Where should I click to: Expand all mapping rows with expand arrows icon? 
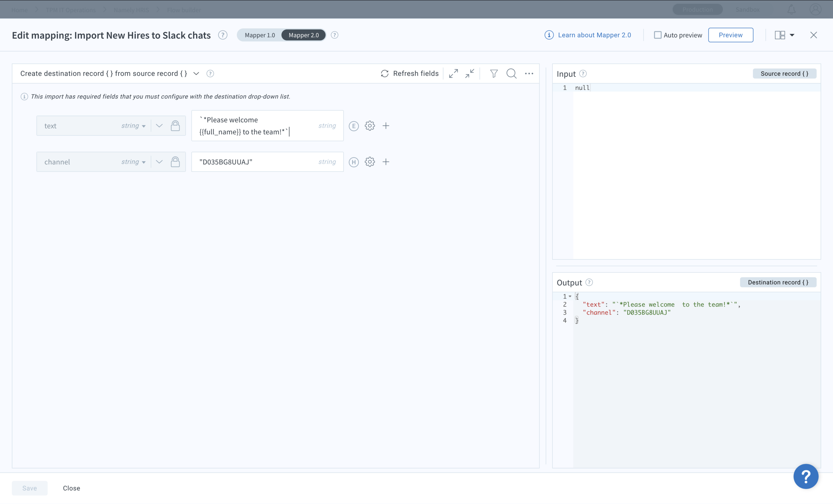453,74
